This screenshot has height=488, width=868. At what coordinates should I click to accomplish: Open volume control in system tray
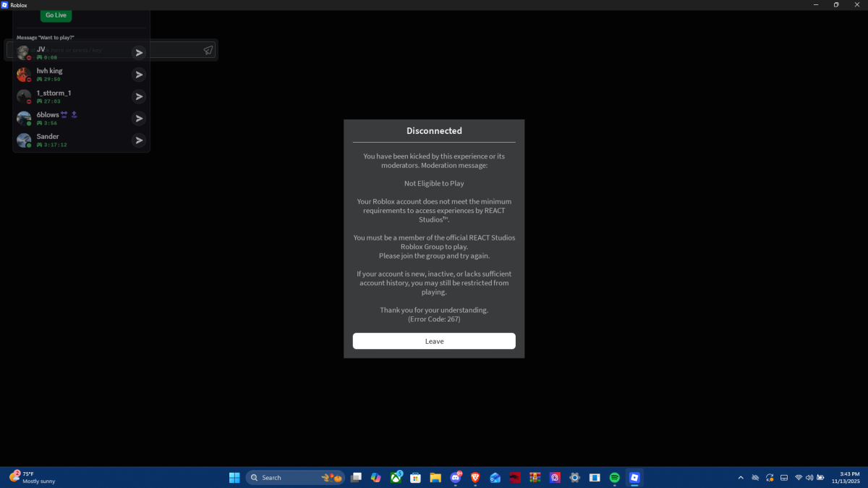coord(809,478)
